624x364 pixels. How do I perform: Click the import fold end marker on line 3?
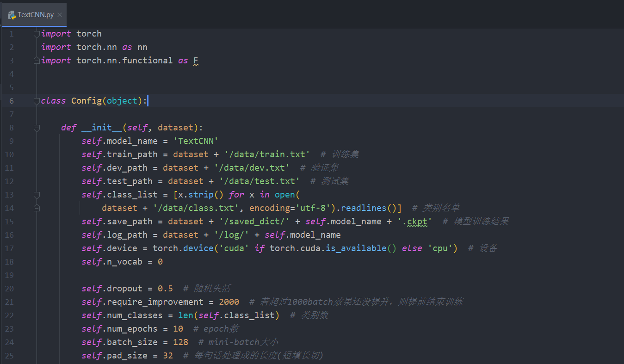[37, 61]
